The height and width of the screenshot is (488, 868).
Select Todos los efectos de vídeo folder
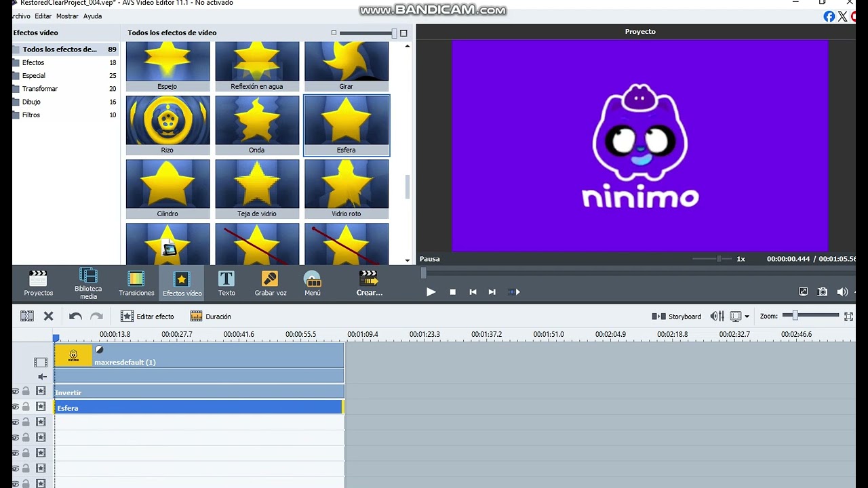pyautogui.click(x=65, y=49)
